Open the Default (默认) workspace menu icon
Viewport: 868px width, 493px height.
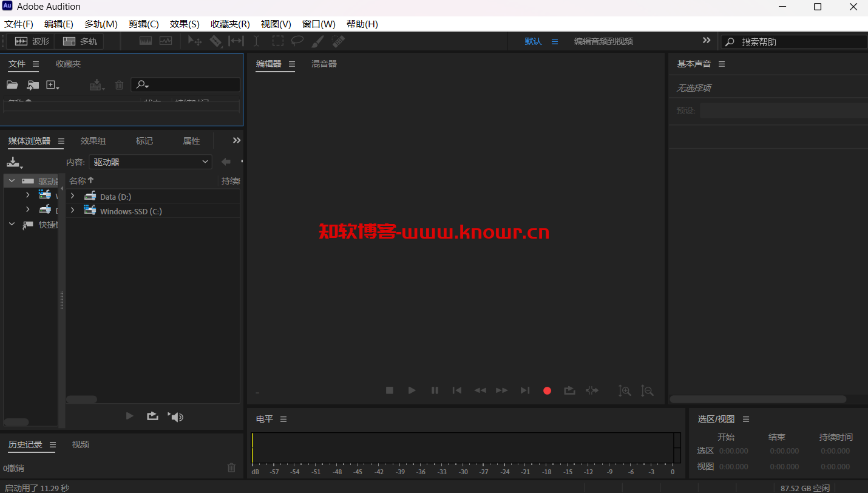(554, 41)
